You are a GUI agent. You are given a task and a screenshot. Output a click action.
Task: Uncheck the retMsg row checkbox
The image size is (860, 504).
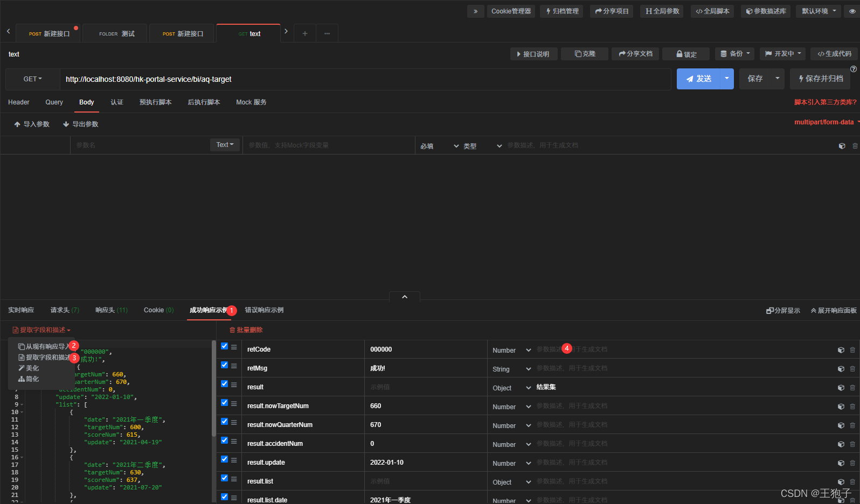[x=224, y=365]
